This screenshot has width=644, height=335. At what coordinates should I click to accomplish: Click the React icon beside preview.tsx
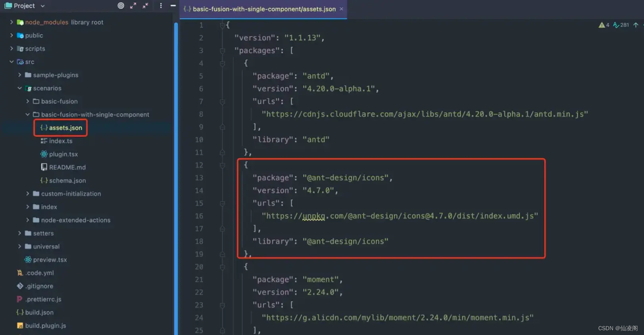(28, 259)
